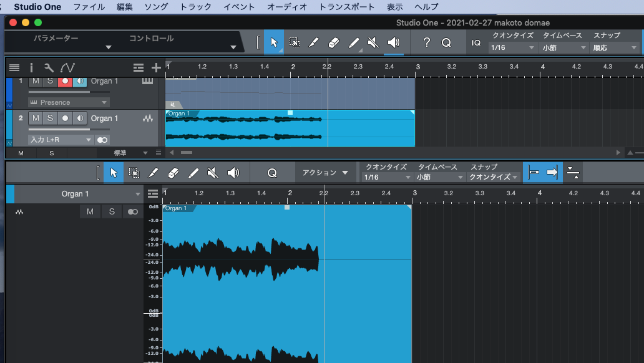Open the track list icon
This screenshot has height=363, width=644.
coord(14,67)
